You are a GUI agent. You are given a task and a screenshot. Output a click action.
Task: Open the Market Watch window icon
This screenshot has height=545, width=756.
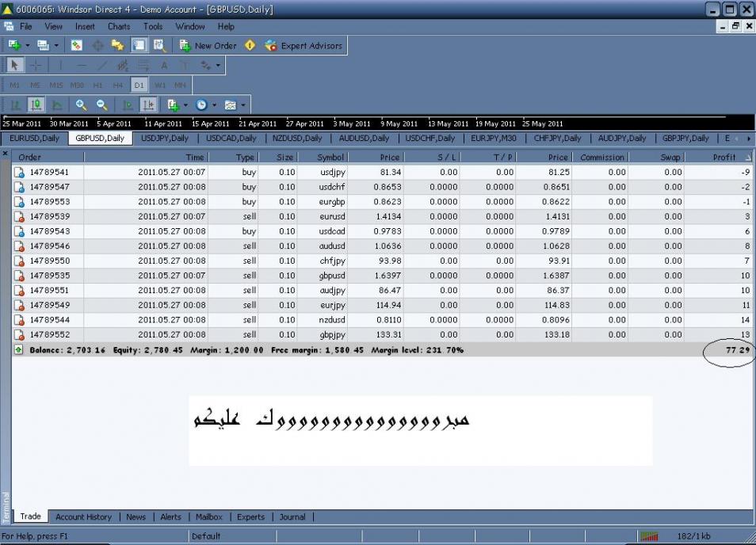pyautogui.click(x=77, y=46)
